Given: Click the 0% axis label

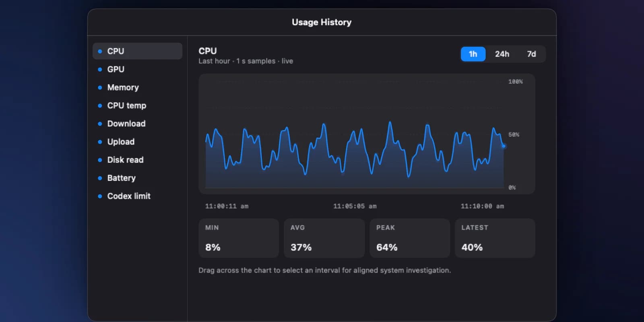Looking at the screenshot, I should click(512, 188).
